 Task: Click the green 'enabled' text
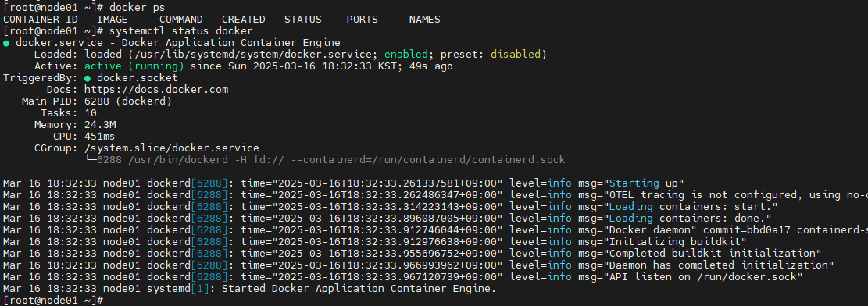point(406,54)
